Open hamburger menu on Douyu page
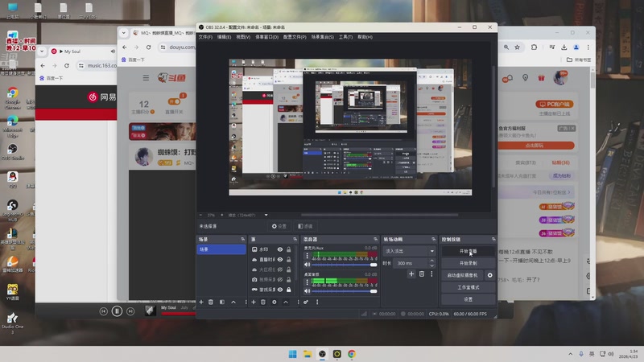This screenshot has width=644, height=362. [x=146, y=77]
